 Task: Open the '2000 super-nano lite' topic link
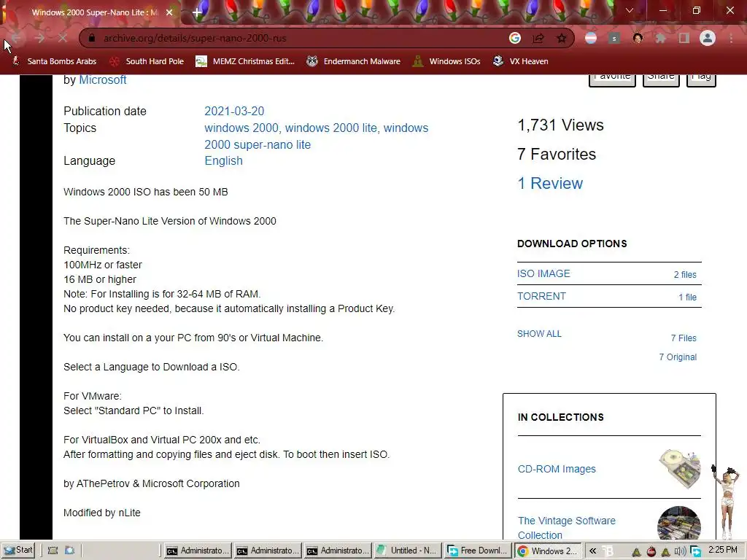tap(258, 145)
